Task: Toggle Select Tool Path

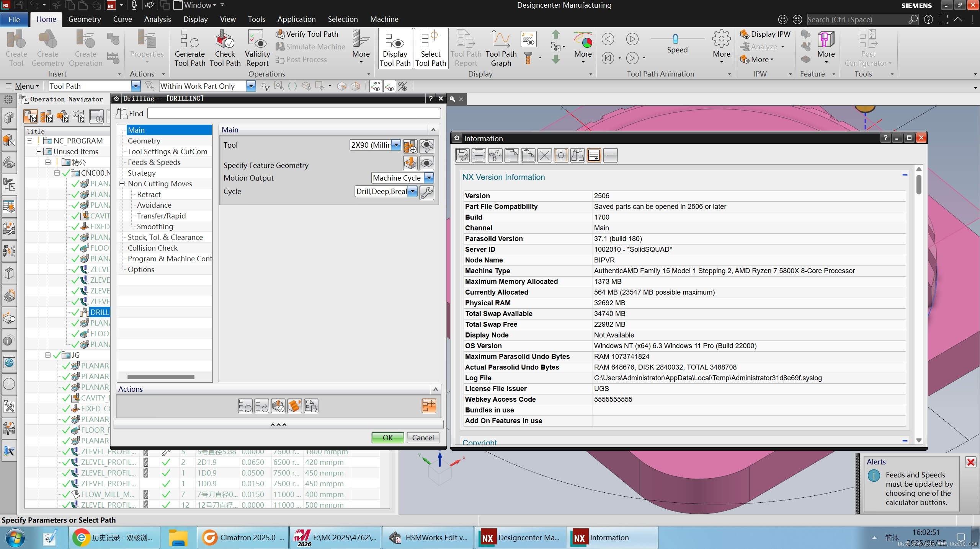Action: 431,48
